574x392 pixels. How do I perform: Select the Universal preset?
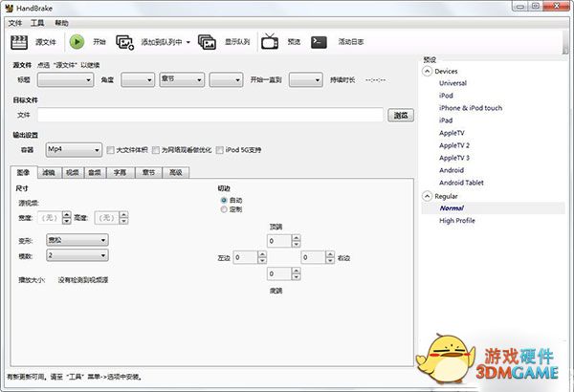tap(453, 83)
